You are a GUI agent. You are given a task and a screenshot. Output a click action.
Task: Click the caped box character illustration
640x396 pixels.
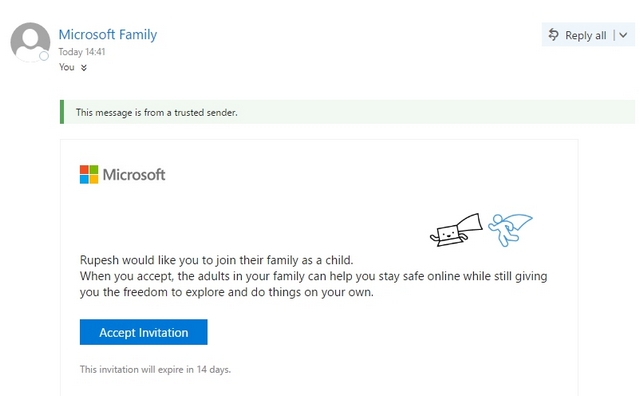(456, 230)
